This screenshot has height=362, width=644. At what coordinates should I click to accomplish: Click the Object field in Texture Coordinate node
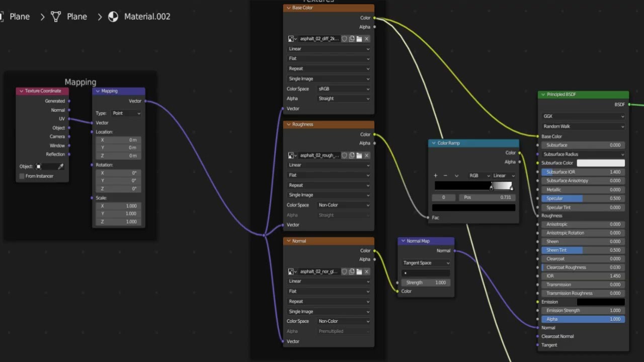click(x=50, y=166)
